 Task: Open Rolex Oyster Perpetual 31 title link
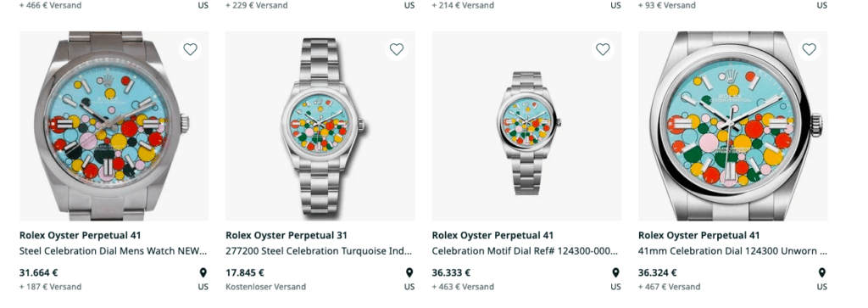coord(287,235)
